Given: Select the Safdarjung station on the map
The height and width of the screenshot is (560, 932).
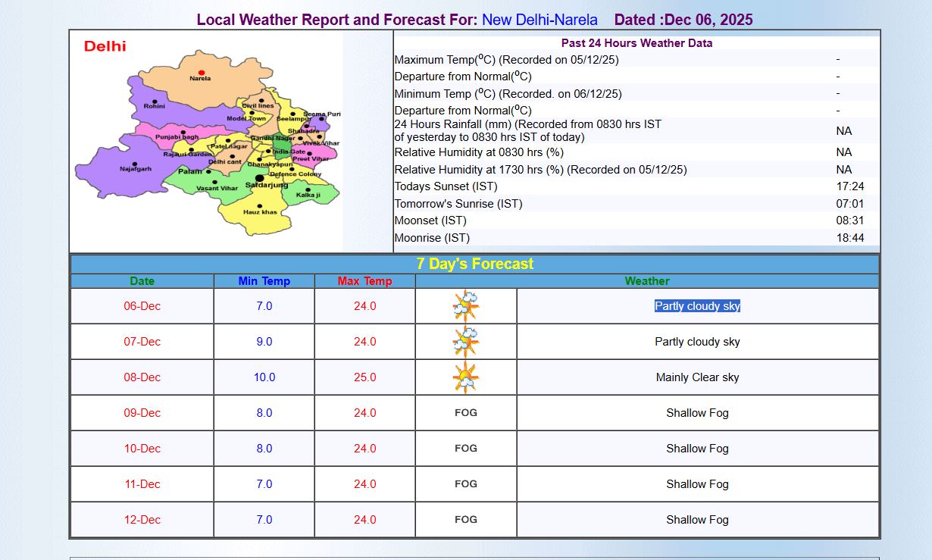Looking at the screenshot, I should (x=260, y=179).
